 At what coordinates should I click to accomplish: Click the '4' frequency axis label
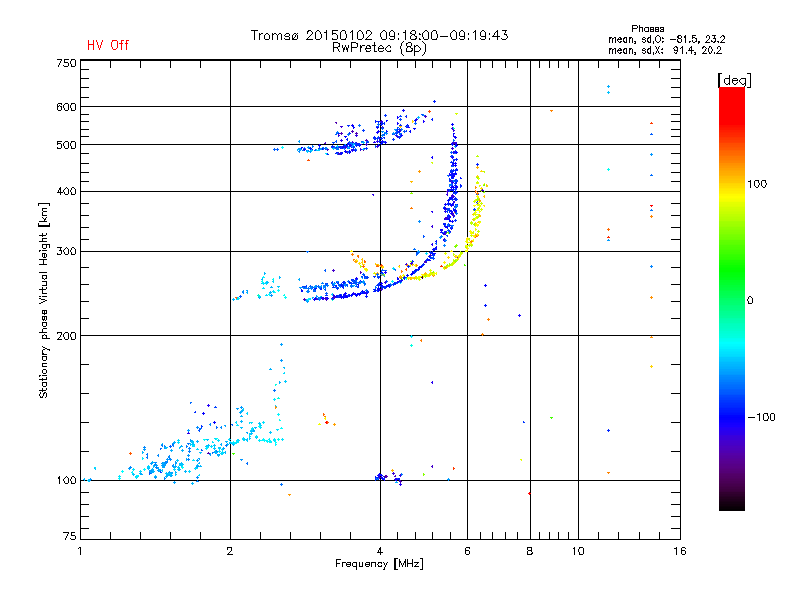[380, 551]
